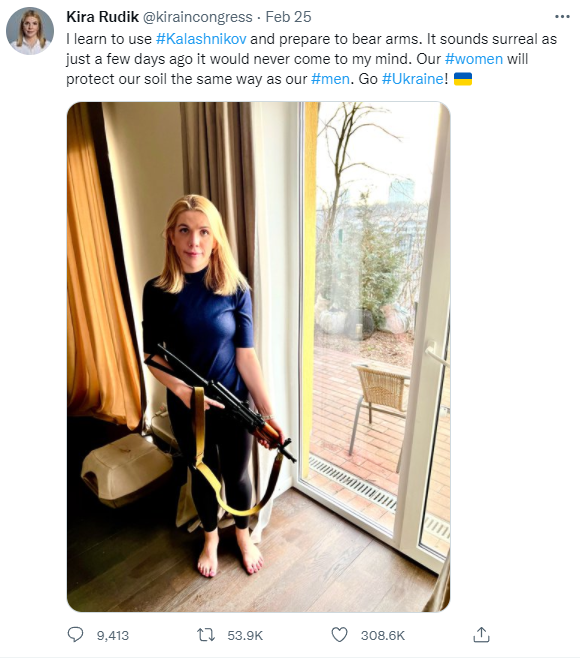Image resolution: width=580 pixels, height=658 pixels.
Task: Open the #Kalashnikov hashtag
Action: [201, 39]
